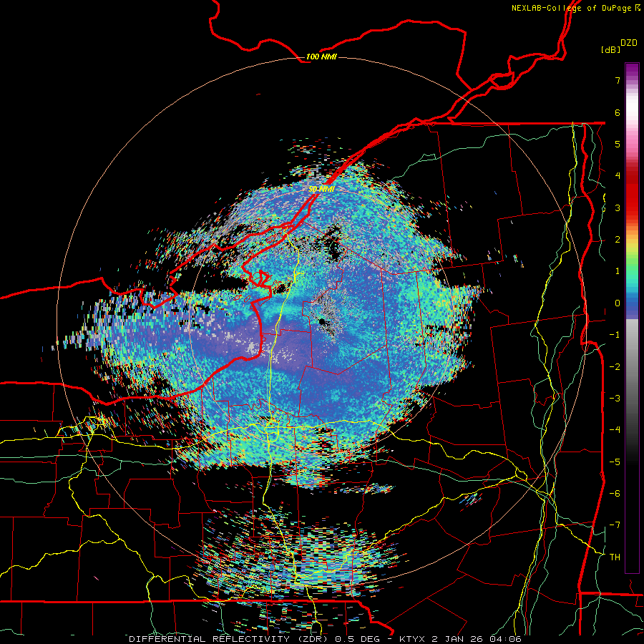Click the 3 value on color scale
This screenshot has width=644, height=644.
pos(618,208)
